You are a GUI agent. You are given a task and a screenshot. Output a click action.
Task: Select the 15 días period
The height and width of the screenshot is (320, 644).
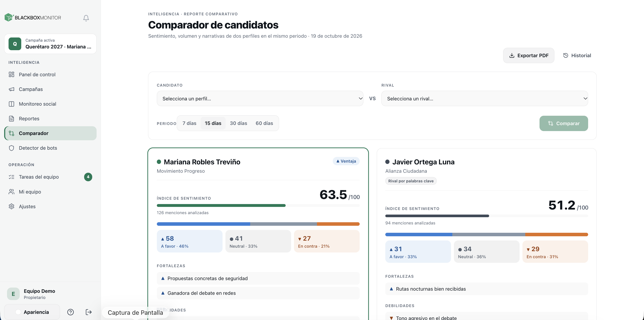tap(213, 123)
